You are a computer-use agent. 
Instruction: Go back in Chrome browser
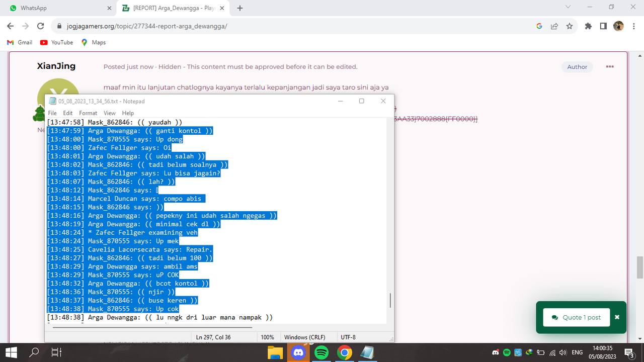point(10,26)
